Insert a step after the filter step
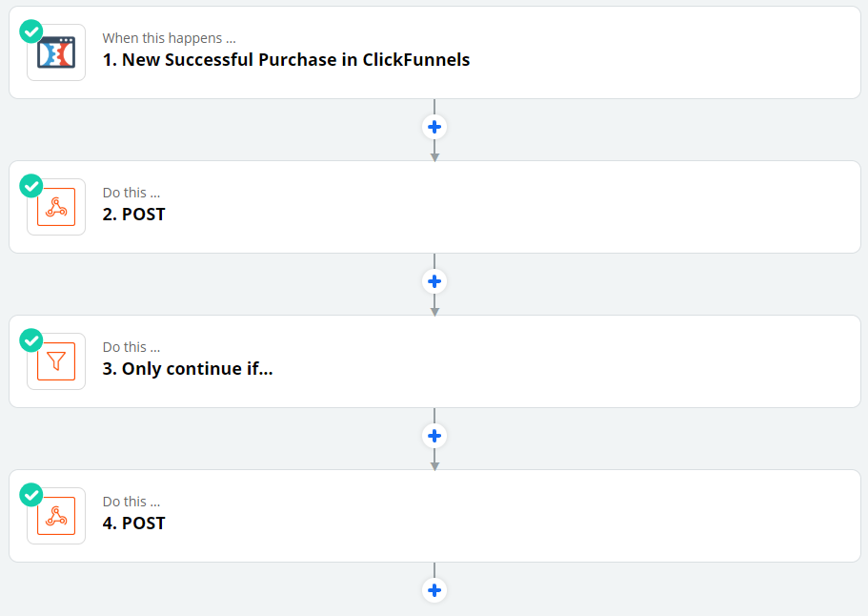 tap(434, 436)
